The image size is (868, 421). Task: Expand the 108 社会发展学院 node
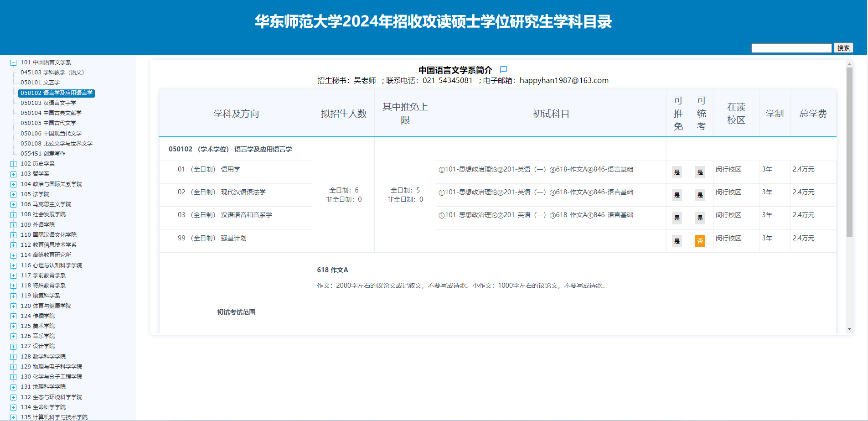[x=14, y=214]
